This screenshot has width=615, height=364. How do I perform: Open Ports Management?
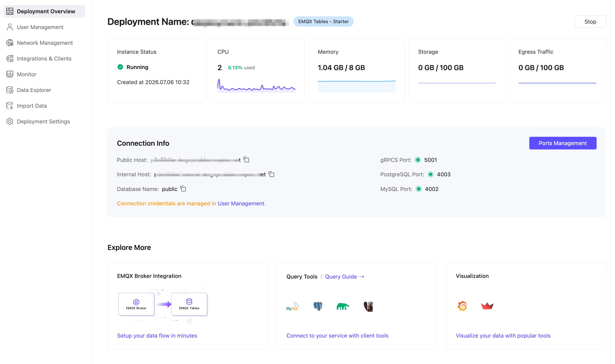563,143
